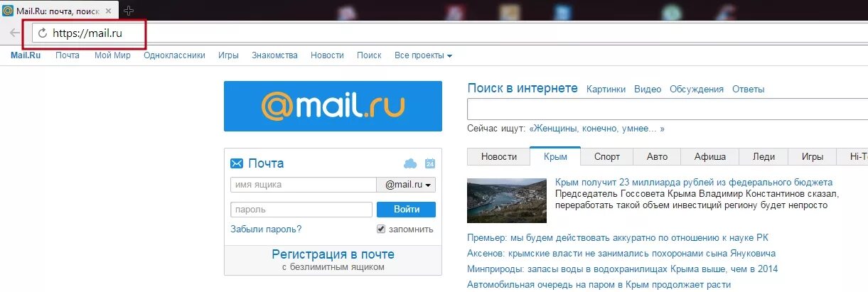The image size is (868, 292).
Task: Reload page with the refresh icon
Action: click(43, 33)
